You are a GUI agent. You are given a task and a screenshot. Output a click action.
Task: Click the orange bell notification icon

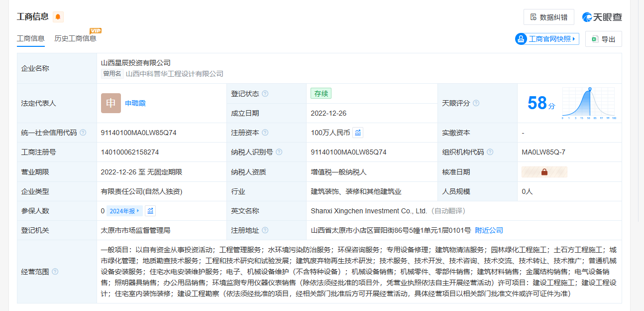click(58, 17)
